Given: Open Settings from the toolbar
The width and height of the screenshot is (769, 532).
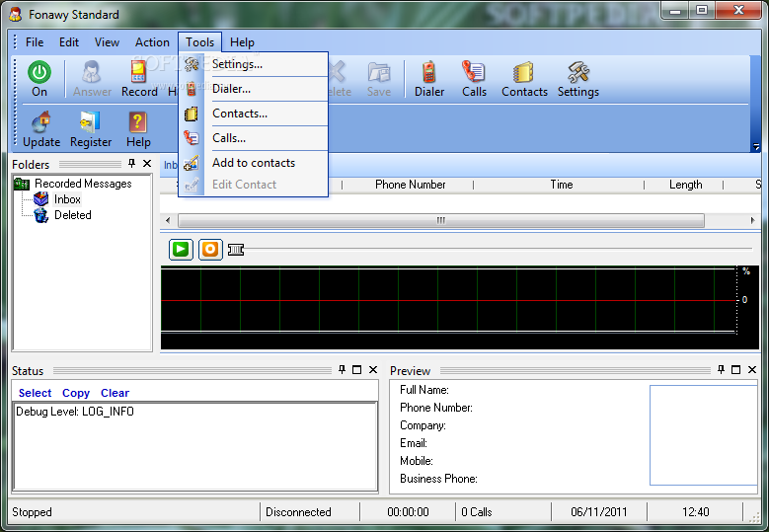Looking at the screenshot, I should 578,78.
